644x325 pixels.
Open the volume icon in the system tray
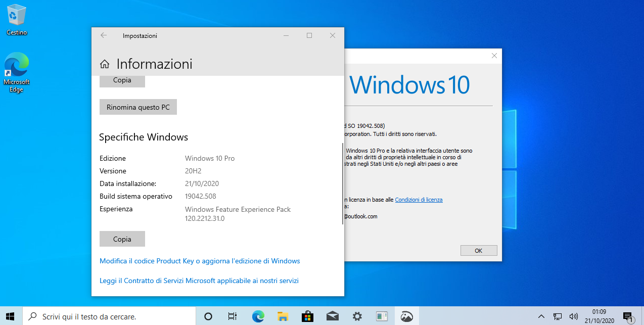tap(574, 316)
